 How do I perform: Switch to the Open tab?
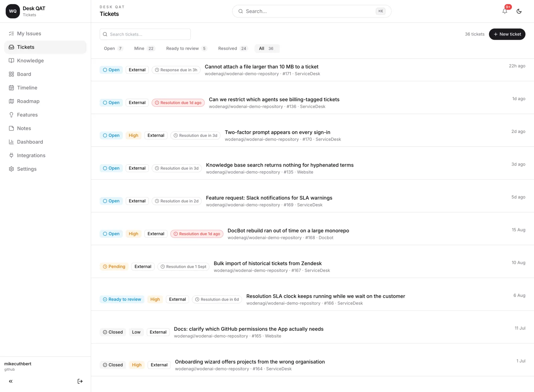click(113, 48)
